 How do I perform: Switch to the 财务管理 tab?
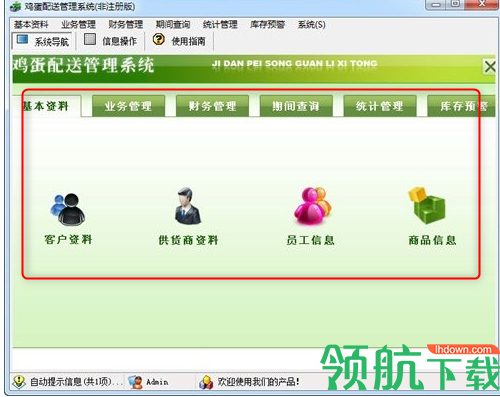212,106
